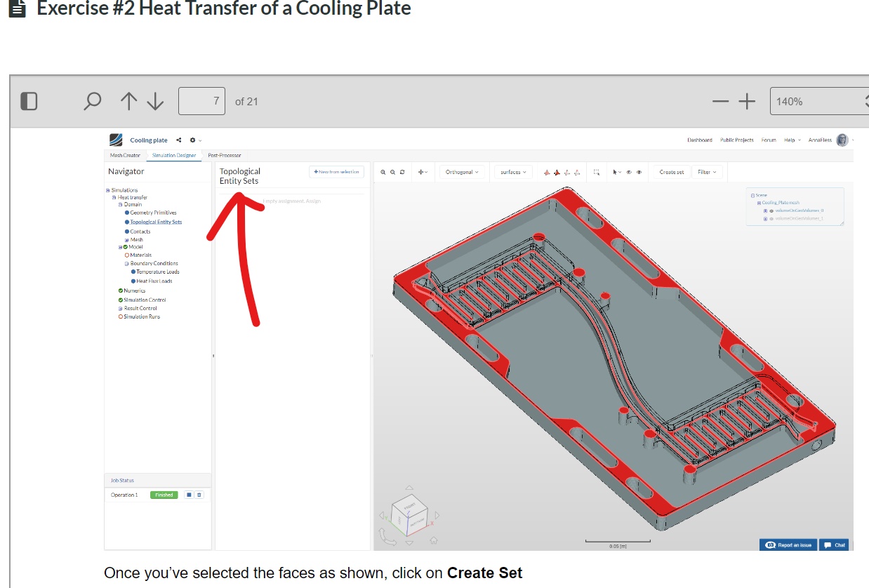
Task: Click the SimScale logo icon
Action: [116, 140]
